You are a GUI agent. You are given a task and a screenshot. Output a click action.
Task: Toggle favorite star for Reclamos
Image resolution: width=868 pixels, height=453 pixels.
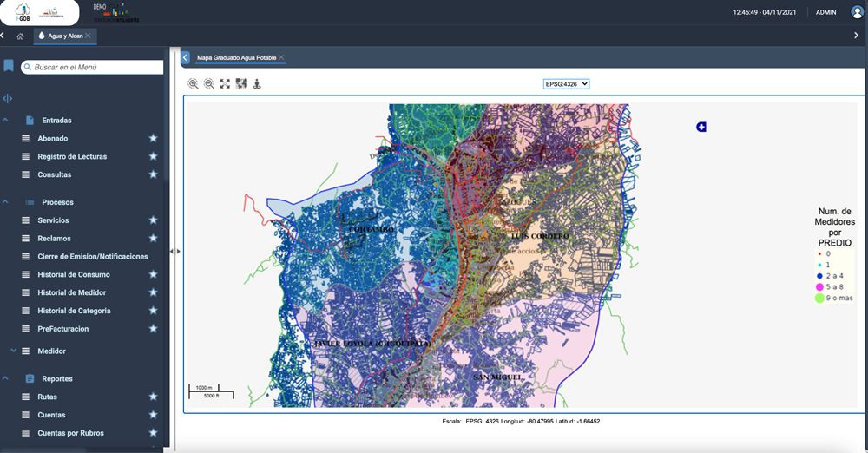pyautogui.click(x=153, y=238)
